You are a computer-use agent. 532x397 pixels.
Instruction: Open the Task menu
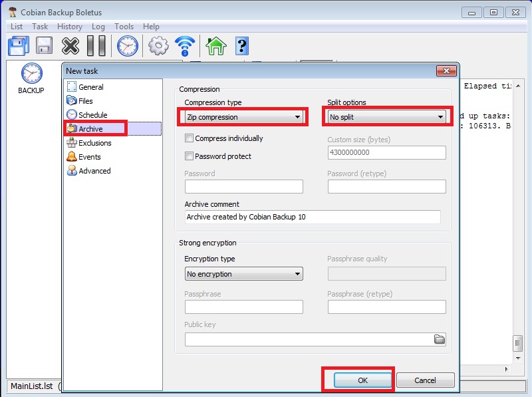[40, 27]
